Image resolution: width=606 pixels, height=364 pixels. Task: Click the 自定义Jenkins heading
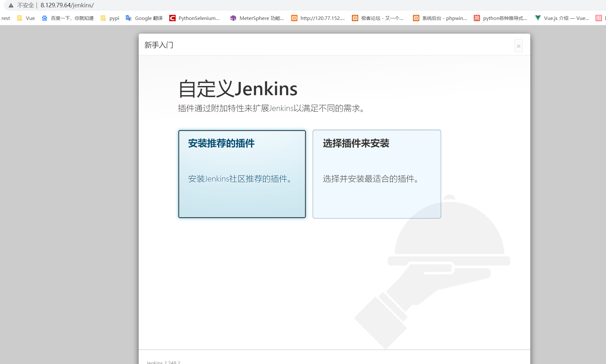238,89
